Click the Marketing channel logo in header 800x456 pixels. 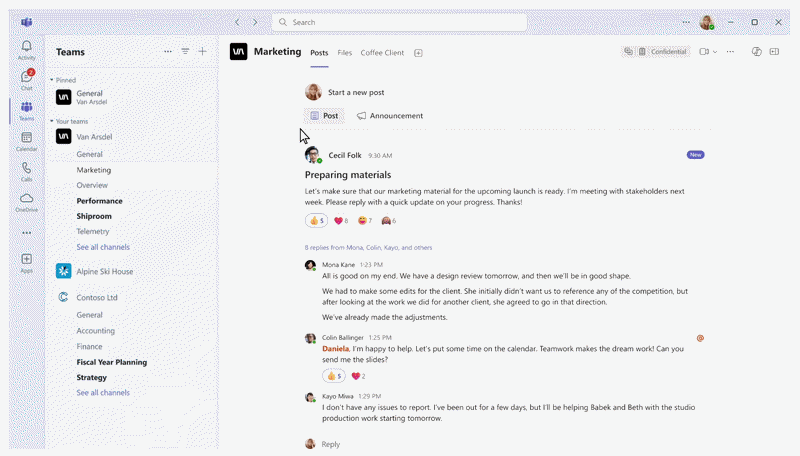click(x=238, y=52)
